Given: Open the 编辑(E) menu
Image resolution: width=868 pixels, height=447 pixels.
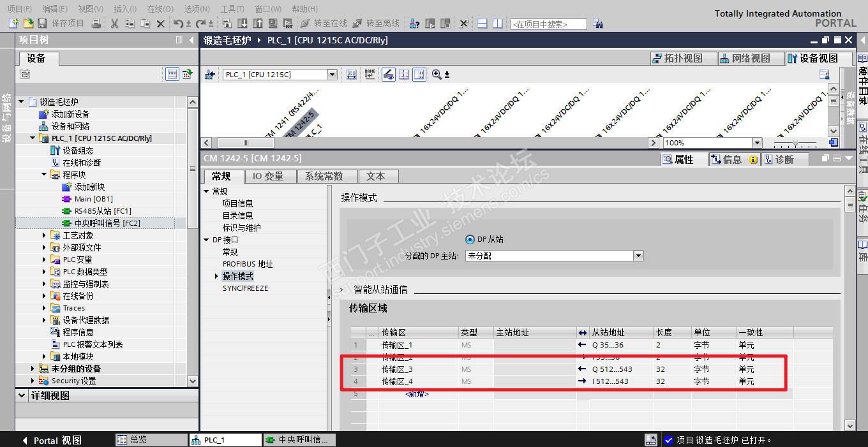Looking at the screenshot, I should click(x=55, y=9).
